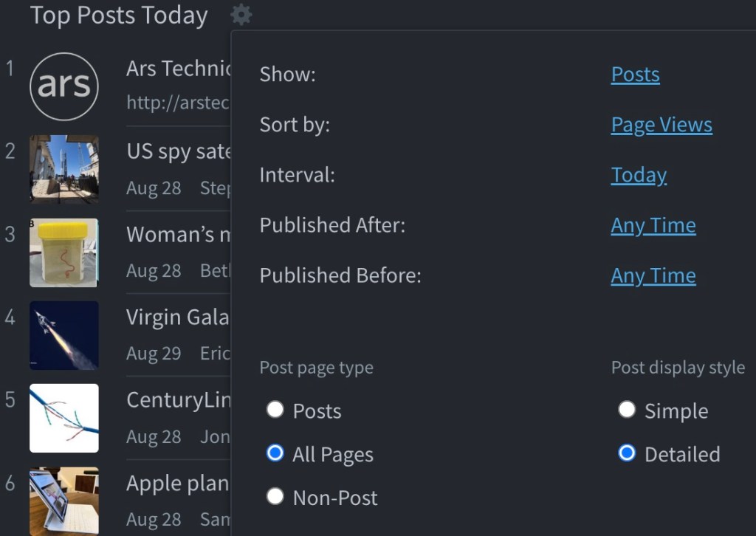This screenshot has height=536, width=756.
Task: Select the Simple display style radio
Action: pos(627,410)
